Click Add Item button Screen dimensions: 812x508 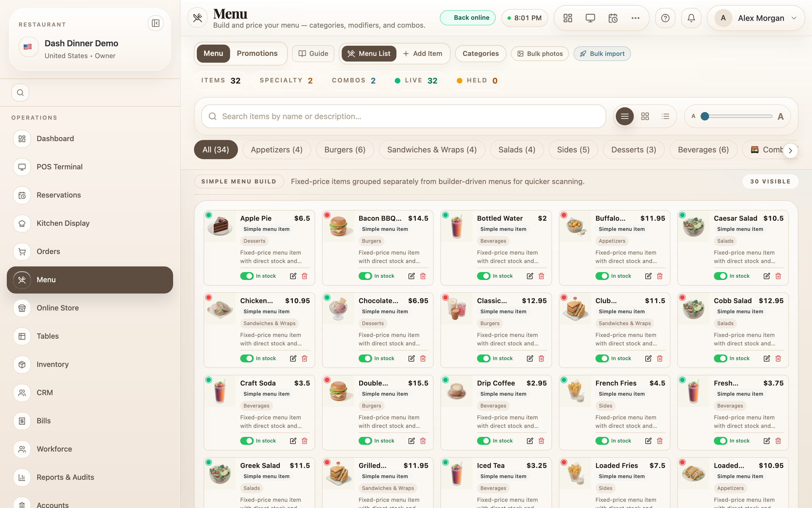pyautogui.click(x=423, y=53)
